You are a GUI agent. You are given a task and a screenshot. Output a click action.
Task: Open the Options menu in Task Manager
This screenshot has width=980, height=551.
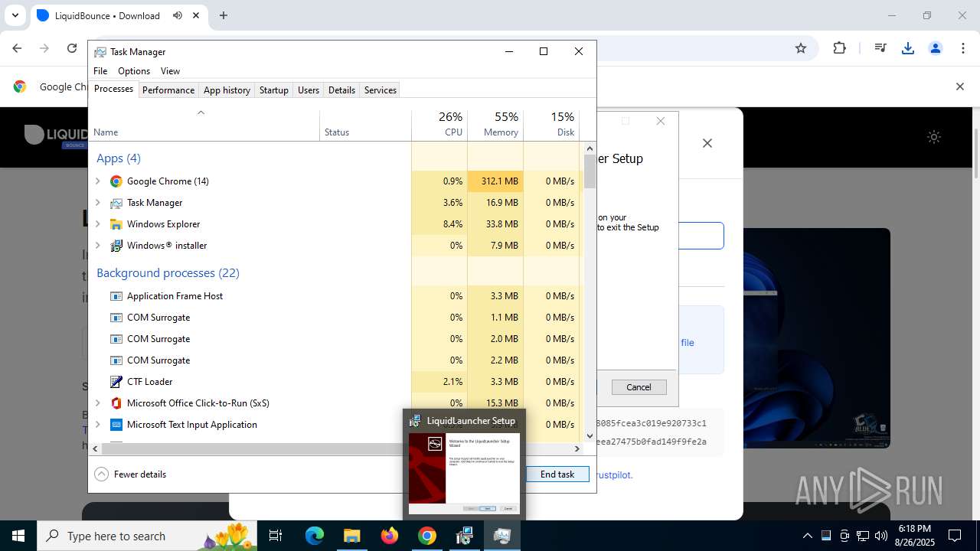134,71
